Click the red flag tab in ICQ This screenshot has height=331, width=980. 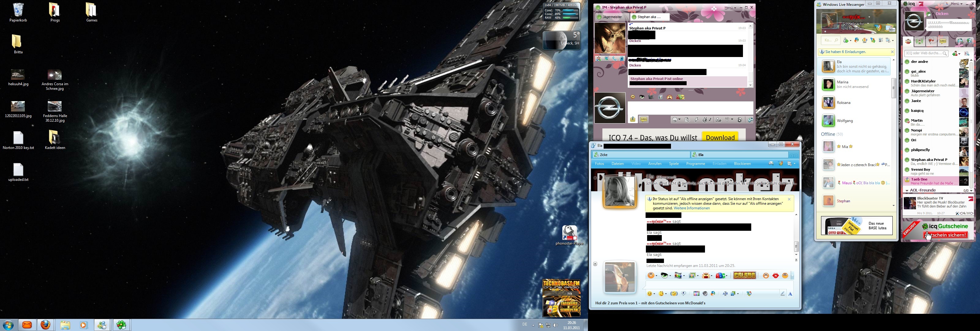(x=931, y=41)
